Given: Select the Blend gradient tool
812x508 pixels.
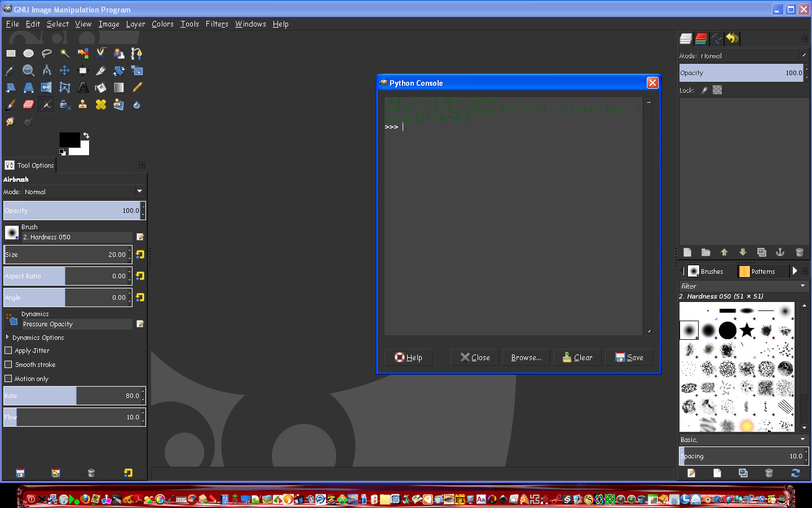Looking at the screenshot, I should [119, 87].
